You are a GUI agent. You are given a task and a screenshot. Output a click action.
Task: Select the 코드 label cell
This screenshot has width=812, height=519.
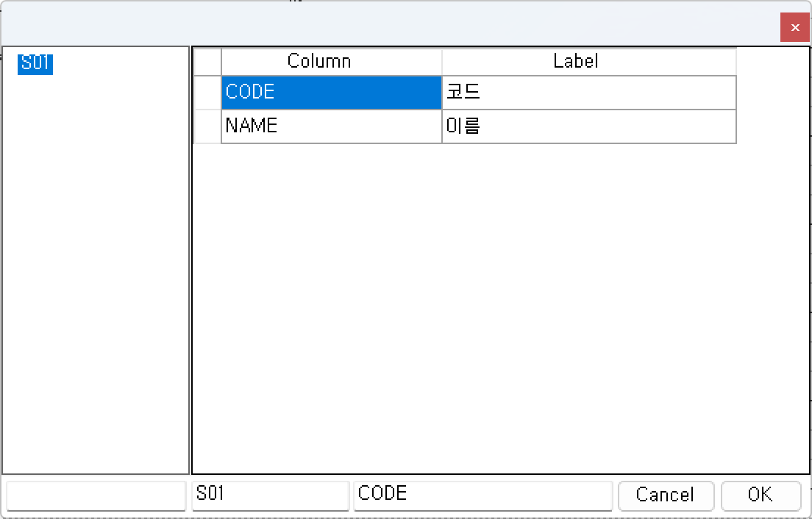(588, 93)
